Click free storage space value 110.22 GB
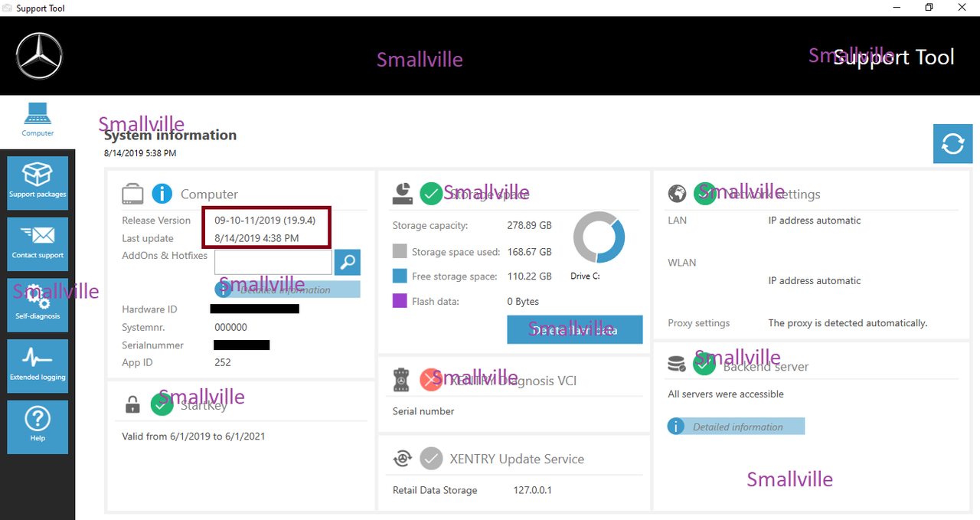The width and height of the screenshot is (980, 520). point(529,276)
